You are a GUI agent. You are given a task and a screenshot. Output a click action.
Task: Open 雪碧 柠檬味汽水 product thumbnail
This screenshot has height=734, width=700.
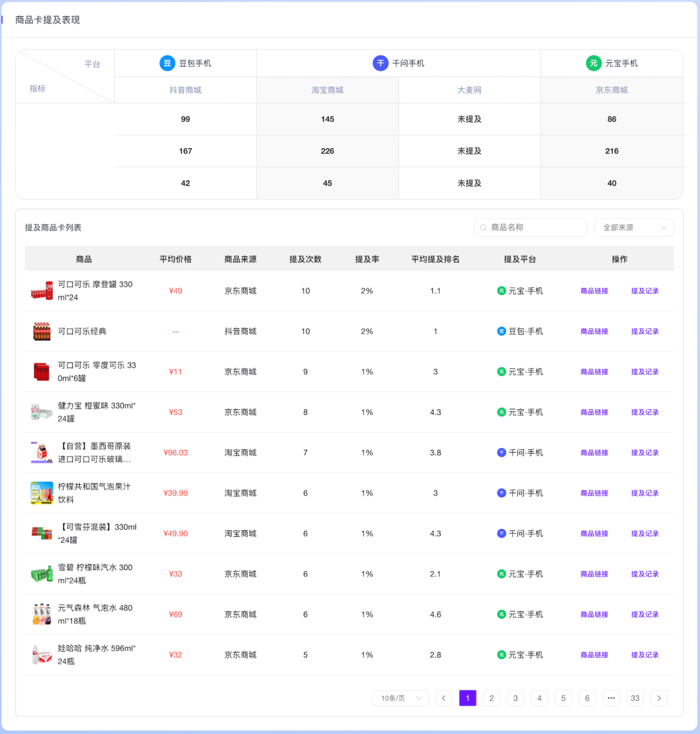pyautogui.click(x=41, y=574)
